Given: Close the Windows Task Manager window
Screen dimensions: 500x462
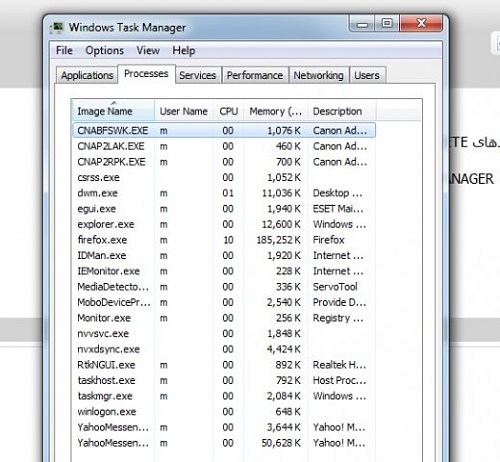Looking at the screenshot, I should click(421, 24).
